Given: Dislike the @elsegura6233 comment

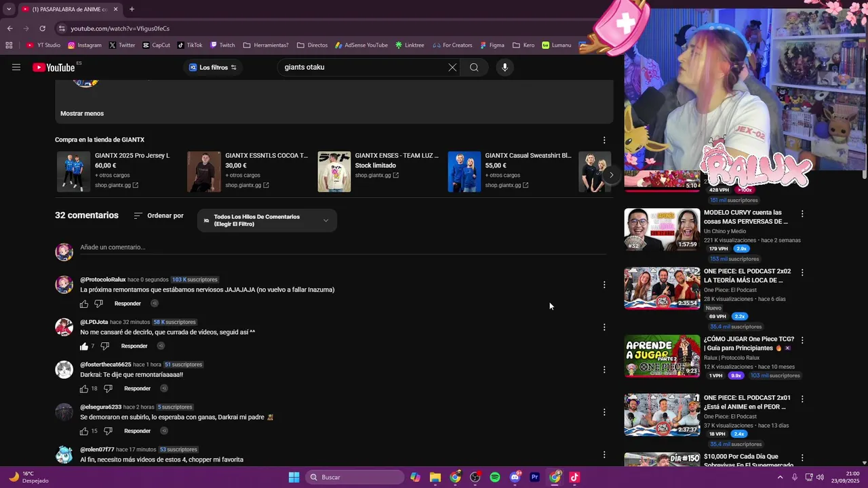Looking at the screenshot, I should pyautogui.click(x=108, y=431).
